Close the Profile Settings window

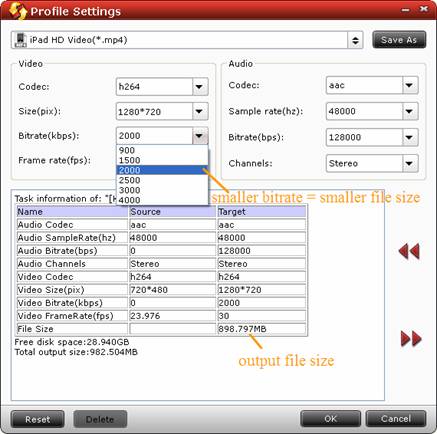[x=424, y=9]
